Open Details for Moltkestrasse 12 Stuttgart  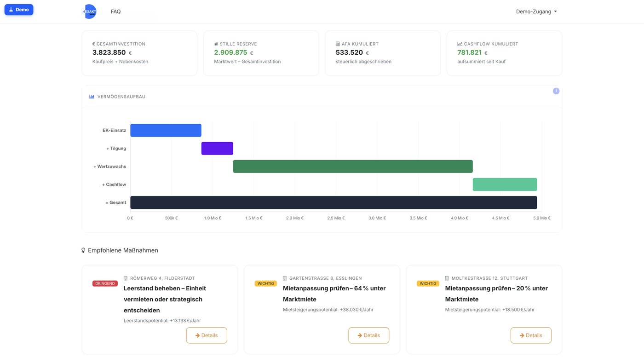531,335
